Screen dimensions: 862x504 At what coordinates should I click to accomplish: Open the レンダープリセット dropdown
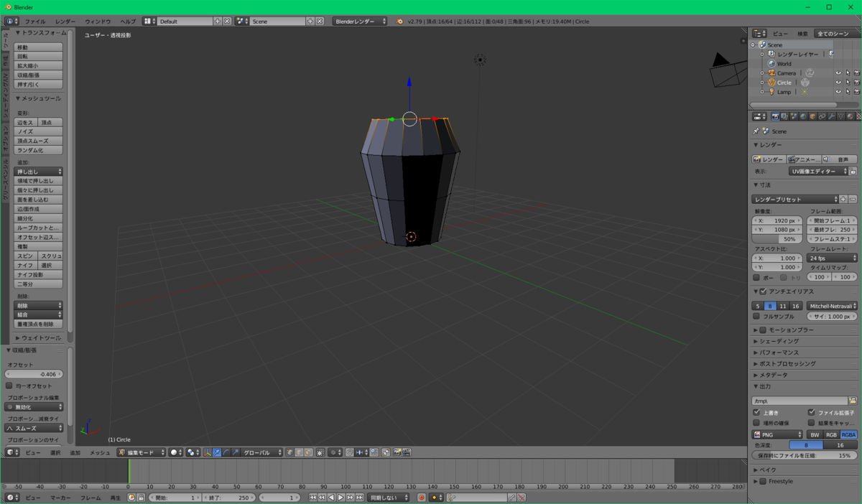794,199
